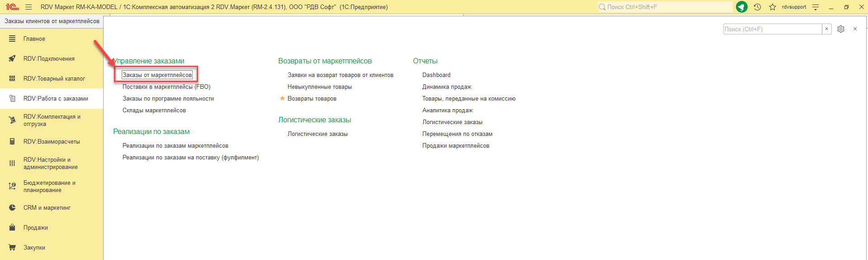Clear the section search field with x button
Image resolution: width=868 pixels, height=260 pixels.
(826, 29)
